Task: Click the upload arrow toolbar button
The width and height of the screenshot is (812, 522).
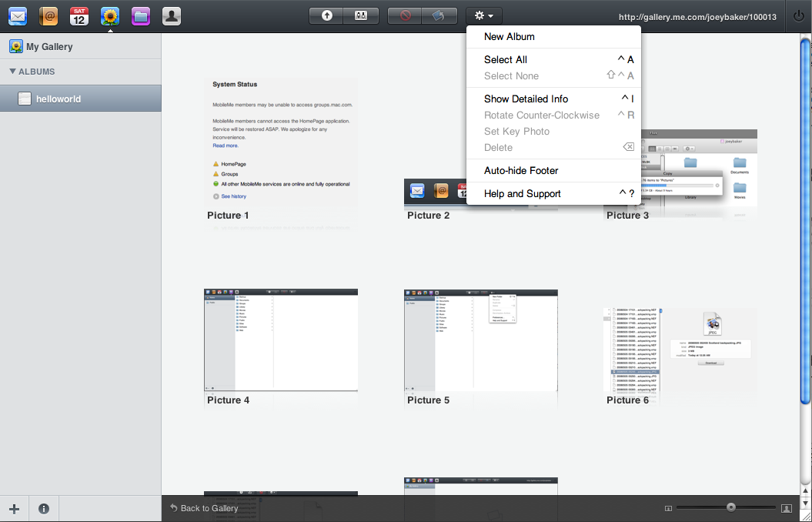Action: pyautogui.click(x=326, y=15)
